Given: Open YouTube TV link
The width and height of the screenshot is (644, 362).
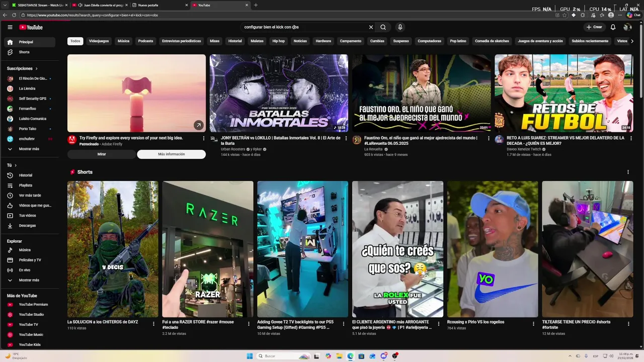Looking at the screenshot, I should [x=31, y=325].
